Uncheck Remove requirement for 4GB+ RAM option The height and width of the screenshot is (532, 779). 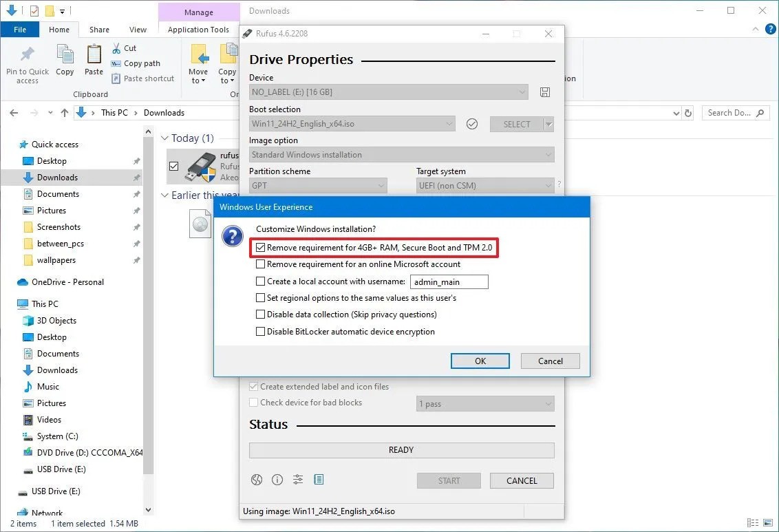pyautogui.click(x=260, y=248)
